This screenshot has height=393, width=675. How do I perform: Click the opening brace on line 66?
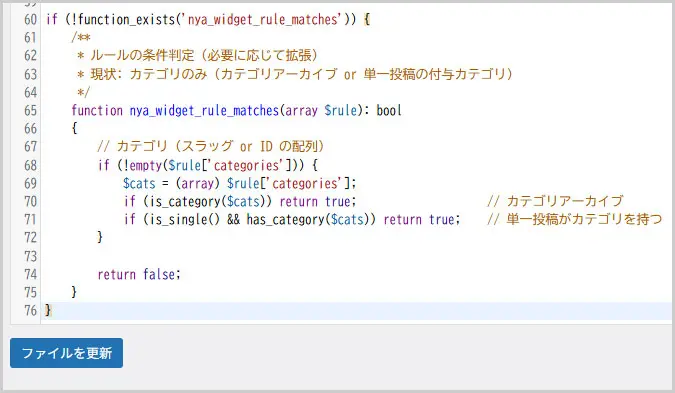tap(74, 128)
